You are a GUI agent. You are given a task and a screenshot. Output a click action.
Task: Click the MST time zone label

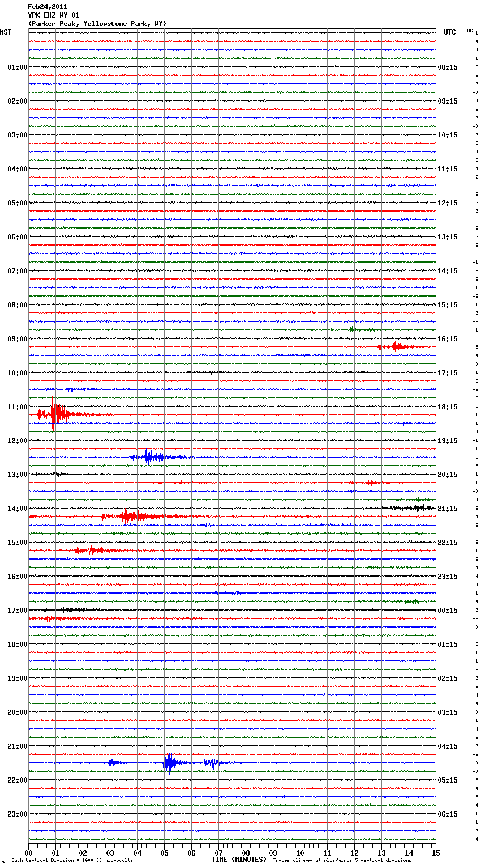tap(6, 32)
